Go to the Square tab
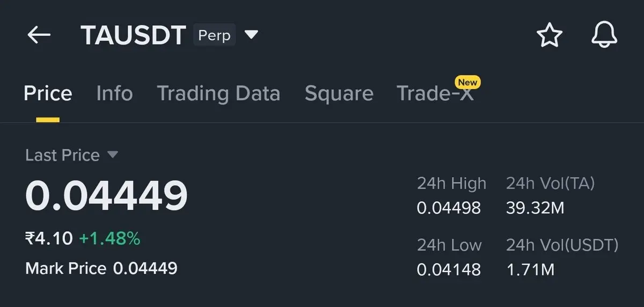The image size is (644, 307). (x=339, y=93)
